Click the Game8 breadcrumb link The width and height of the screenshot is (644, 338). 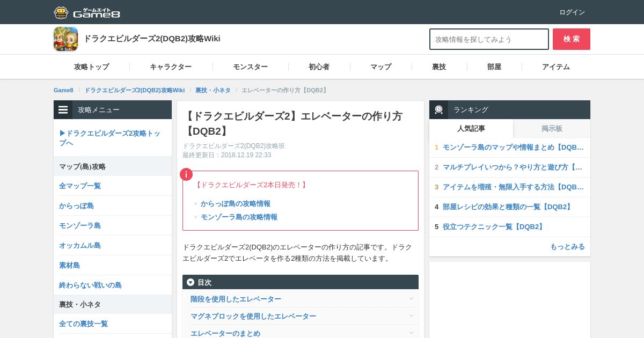click(63, 90)
